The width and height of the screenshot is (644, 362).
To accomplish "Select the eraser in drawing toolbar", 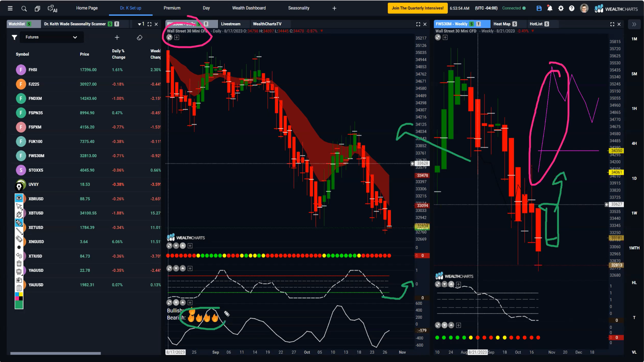I will (x=19, y=239).
